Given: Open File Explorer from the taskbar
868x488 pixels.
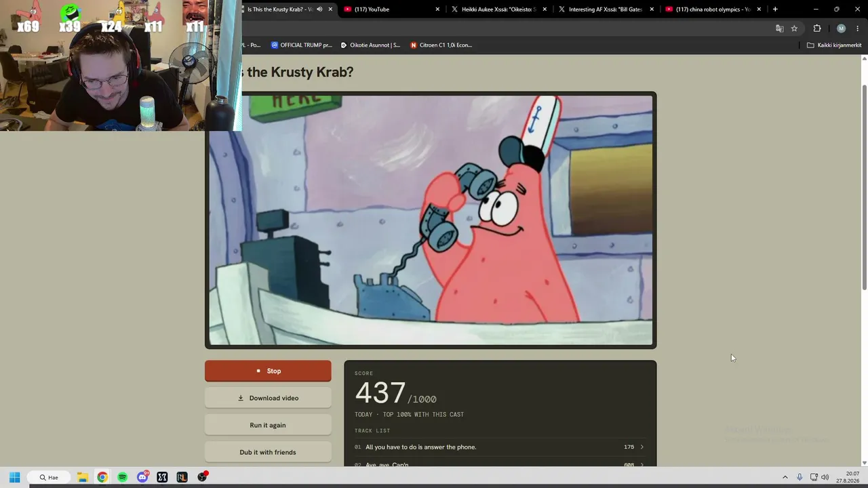Looking at the screenshot, I should 82,477.
